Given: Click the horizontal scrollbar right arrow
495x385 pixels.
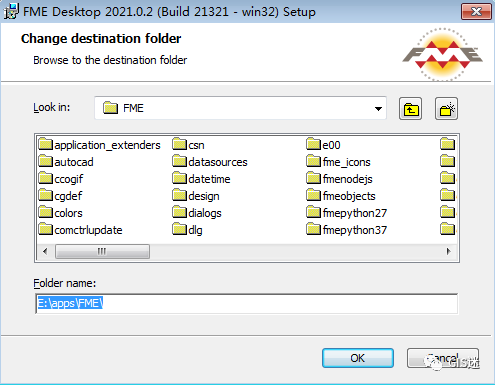Looking at the screenshot, I should coord(449,251).
